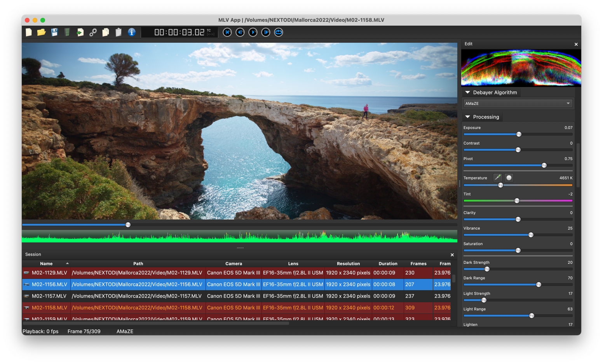
Task: Click the session table horizontal scrollbar
Action: [x=156, y=323]
